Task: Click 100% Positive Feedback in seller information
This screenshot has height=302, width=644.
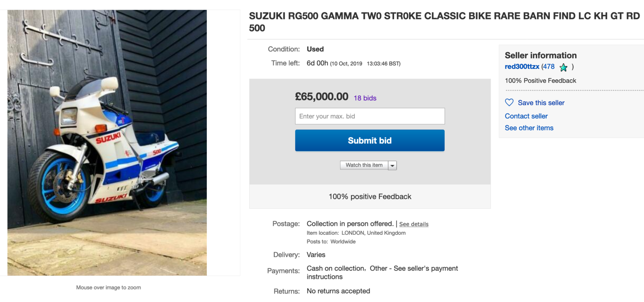Action: [540, 81]
